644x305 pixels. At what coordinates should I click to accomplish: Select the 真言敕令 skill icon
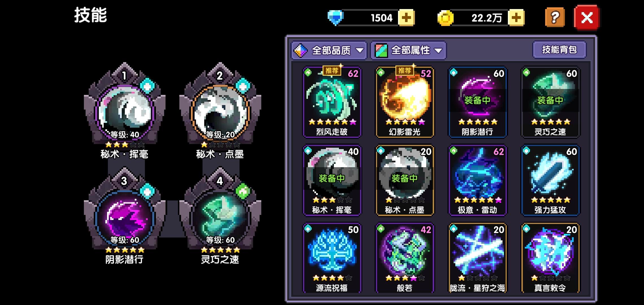point(550,258)
